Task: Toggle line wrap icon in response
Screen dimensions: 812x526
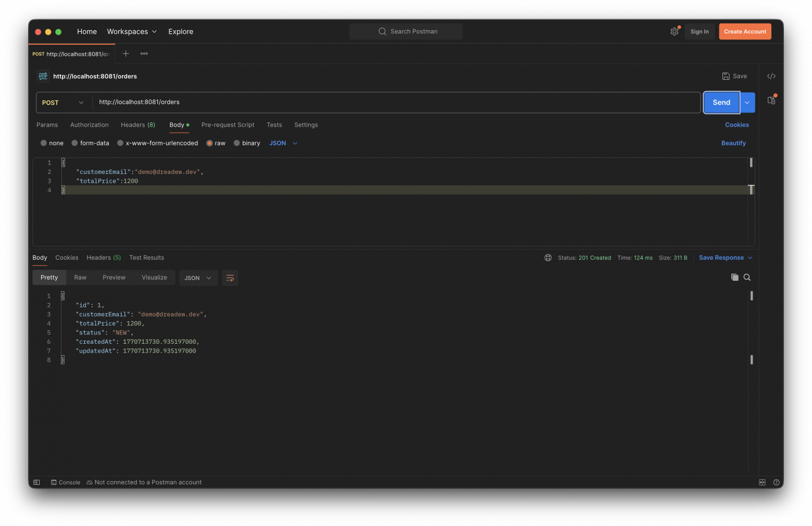Action: point(230,278)
